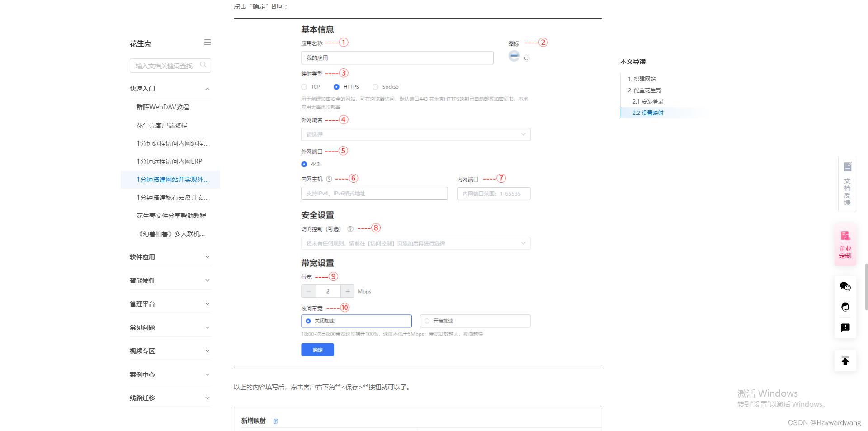
Task: Open 群晖WebDAV教程 in sidebar
Action: pos(163,107)
